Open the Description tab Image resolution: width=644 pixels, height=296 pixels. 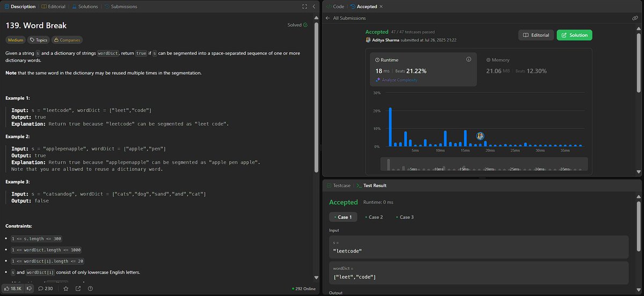[x=20, y=6]
